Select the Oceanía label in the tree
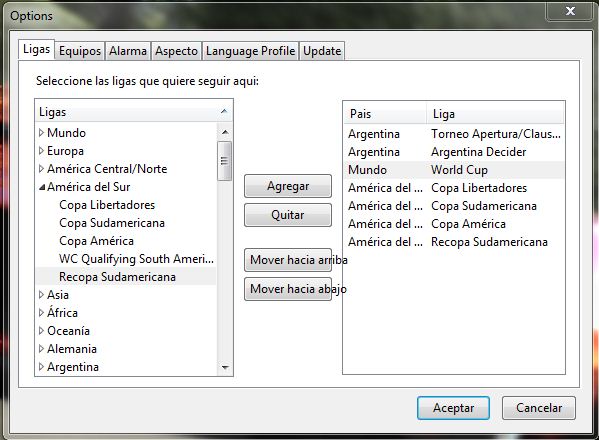Viewport: 599px width, 440px height. click(68, 331)
